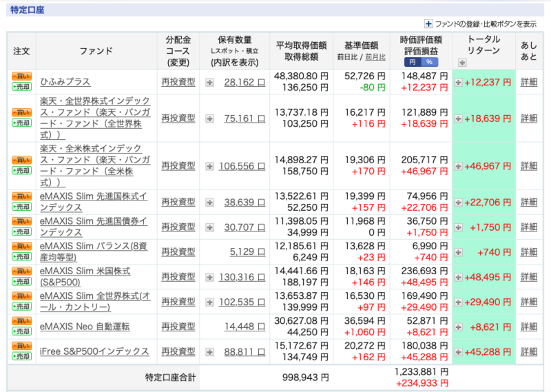The height and width of the screenshot is (392, 551).
Task: Open 楽天・全世界株式インデックス・ファンド link
Action: [95, 118]
